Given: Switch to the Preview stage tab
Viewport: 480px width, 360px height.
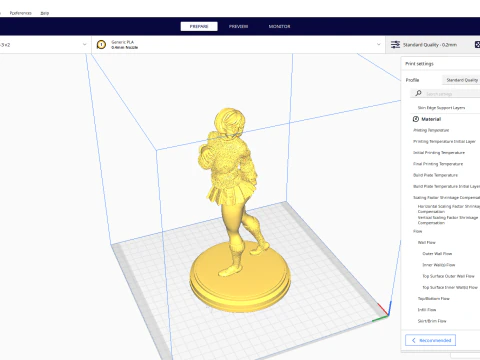Looking at the screenshot, I should tap(238, 26).
